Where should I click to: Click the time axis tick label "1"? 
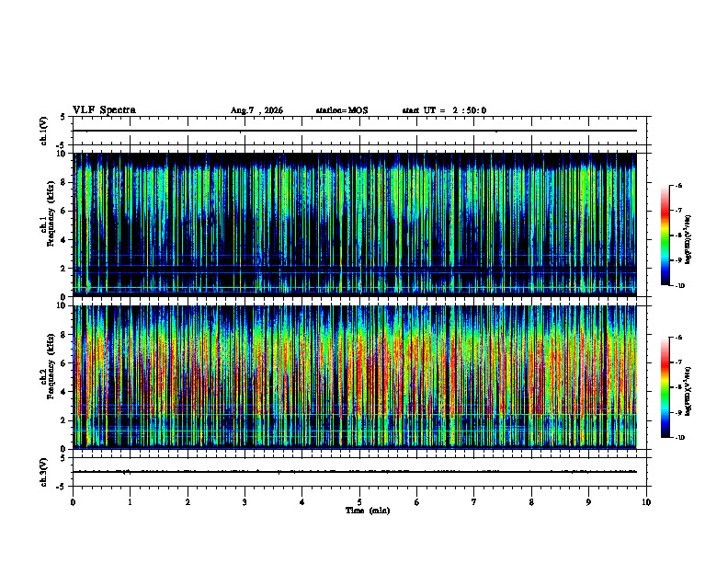(x=130, y=502)
